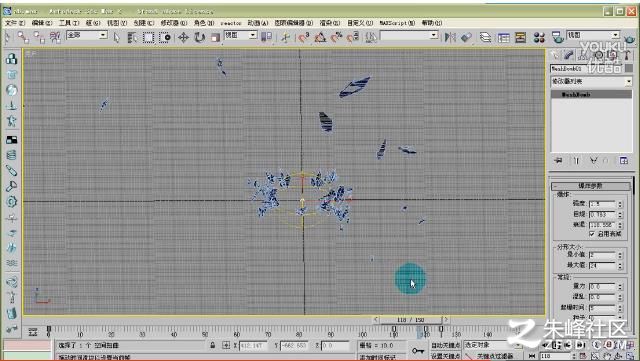Open Select by Name list tool
Screen dimensions: 640x361
coord(132,38)
